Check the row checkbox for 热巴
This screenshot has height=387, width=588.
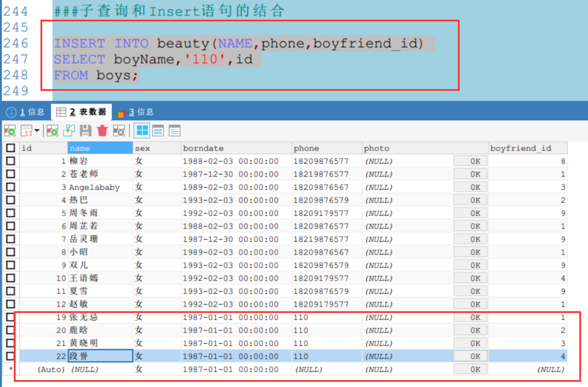point(10,200)
